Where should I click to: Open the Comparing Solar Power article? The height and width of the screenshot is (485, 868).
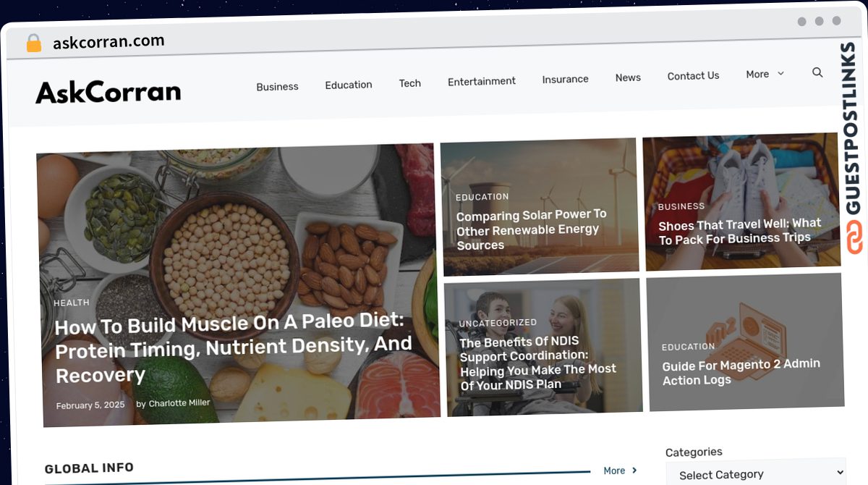(532, 229)
